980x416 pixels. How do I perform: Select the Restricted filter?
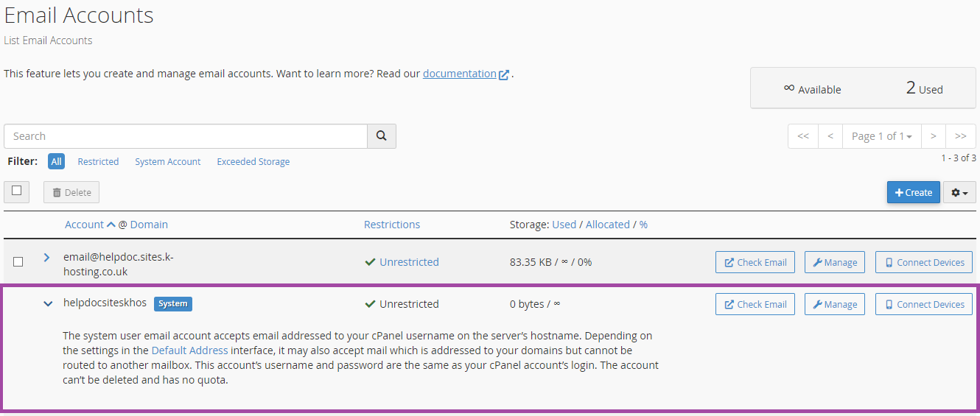98,161
